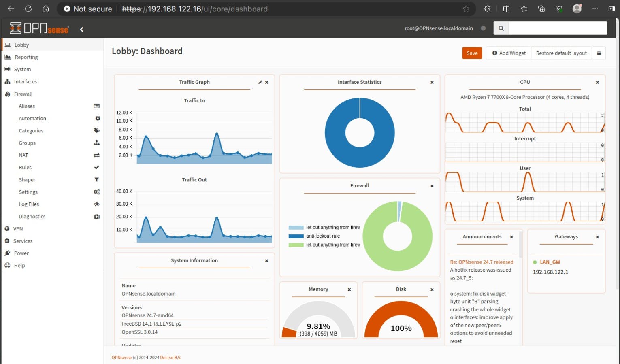Remove the System Information widget
Image resolution: width=620 pixels, height=364 pixels.
coord(266,261)
